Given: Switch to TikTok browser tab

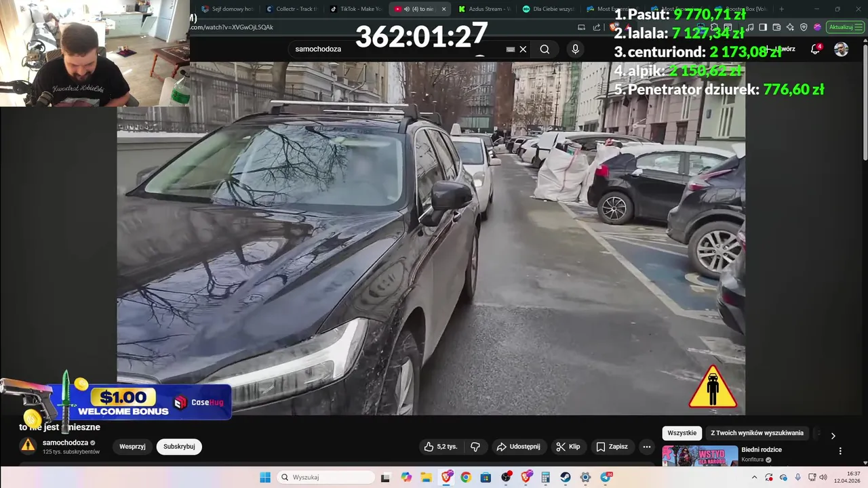Looking at the screenshot, I should click(355, 9).
